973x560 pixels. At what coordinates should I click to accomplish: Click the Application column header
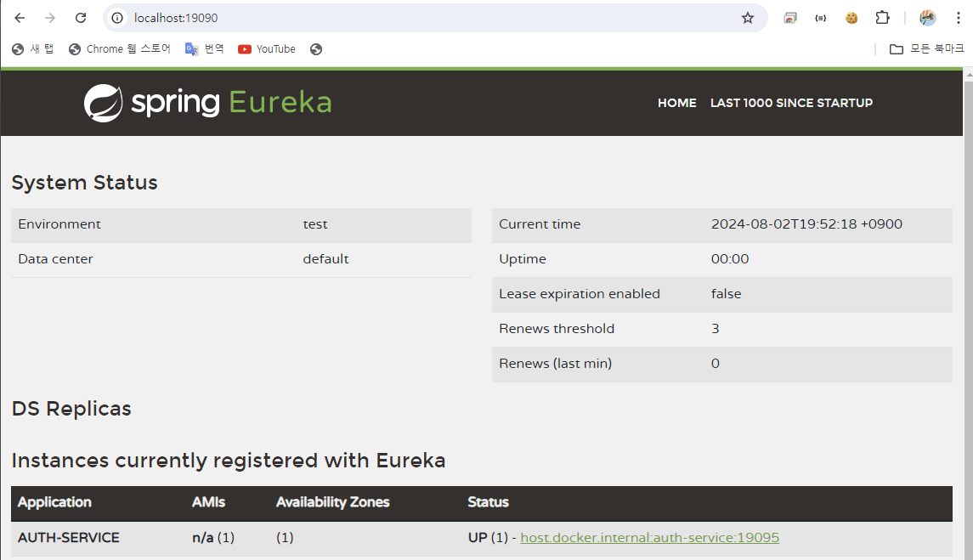click(x=54, y=502)
